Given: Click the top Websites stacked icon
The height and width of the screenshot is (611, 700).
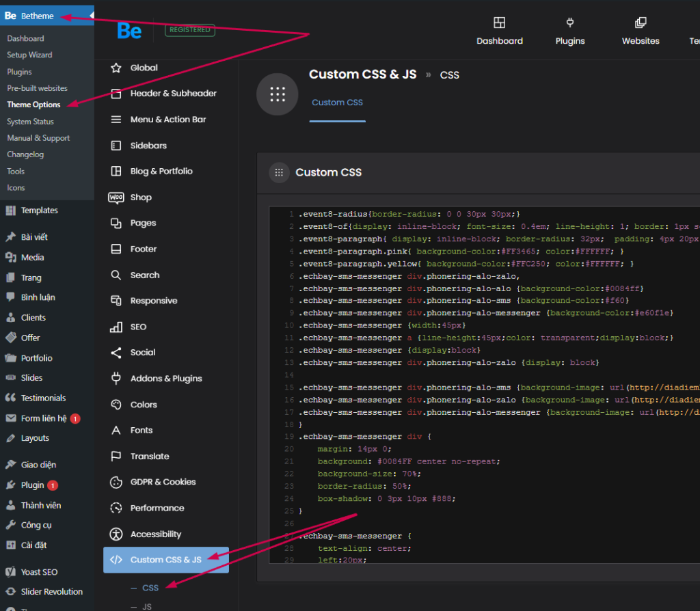Looking at the screenshot, I should pos(641,23).
